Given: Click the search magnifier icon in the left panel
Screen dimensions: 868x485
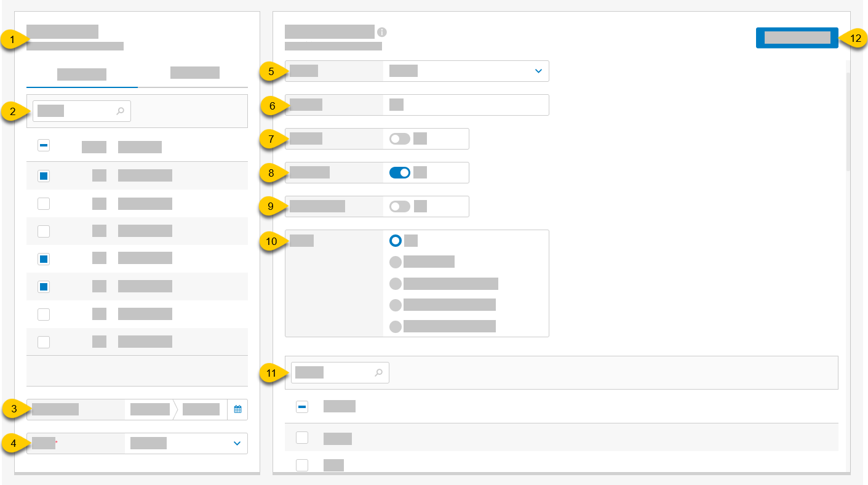Looking at the screenshot, I should (x=121, y=111).
